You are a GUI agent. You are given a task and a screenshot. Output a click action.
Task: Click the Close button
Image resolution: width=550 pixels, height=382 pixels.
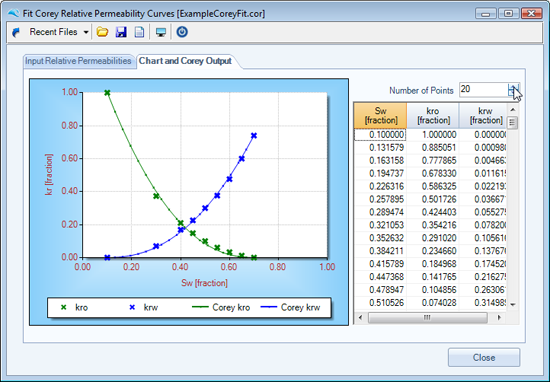click(x=484, y=357)
